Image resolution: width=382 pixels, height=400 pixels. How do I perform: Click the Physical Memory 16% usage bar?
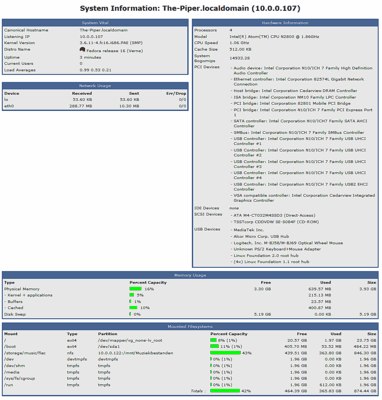(x=135, y=289)
